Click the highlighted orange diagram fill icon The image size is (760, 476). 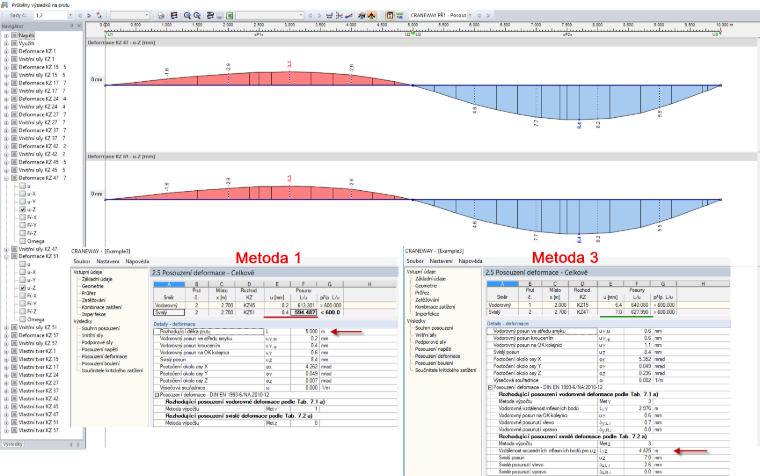[x=372, y=16]
